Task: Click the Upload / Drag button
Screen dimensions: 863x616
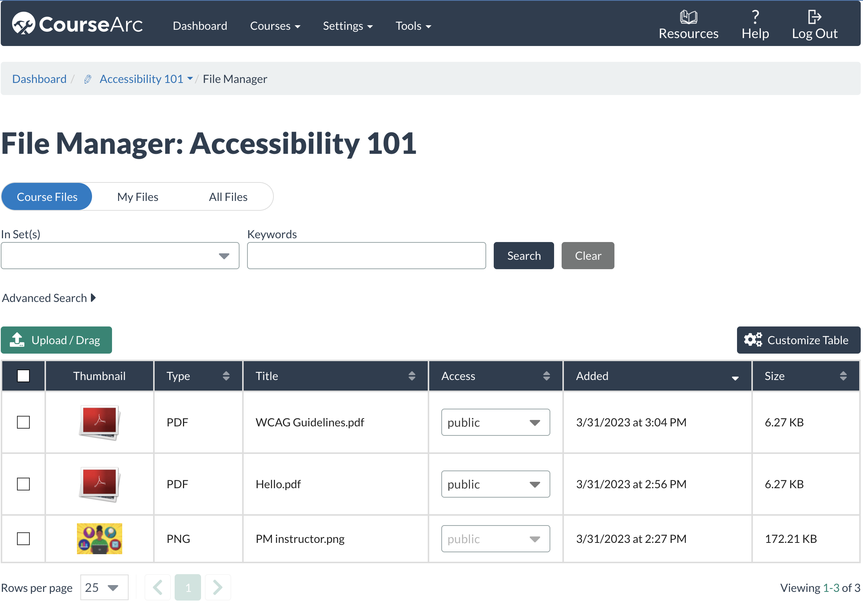Action: tap(56, 340)
